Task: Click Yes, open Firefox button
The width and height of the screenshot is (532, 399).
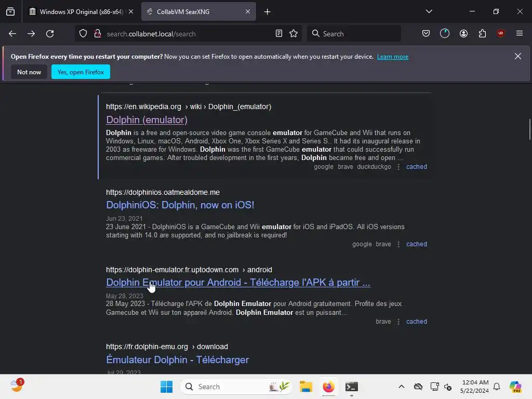Action: coord(81,72)
